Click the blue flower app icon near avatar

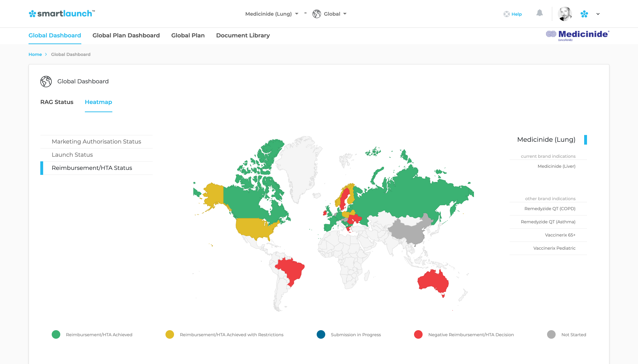pos(585,14)
